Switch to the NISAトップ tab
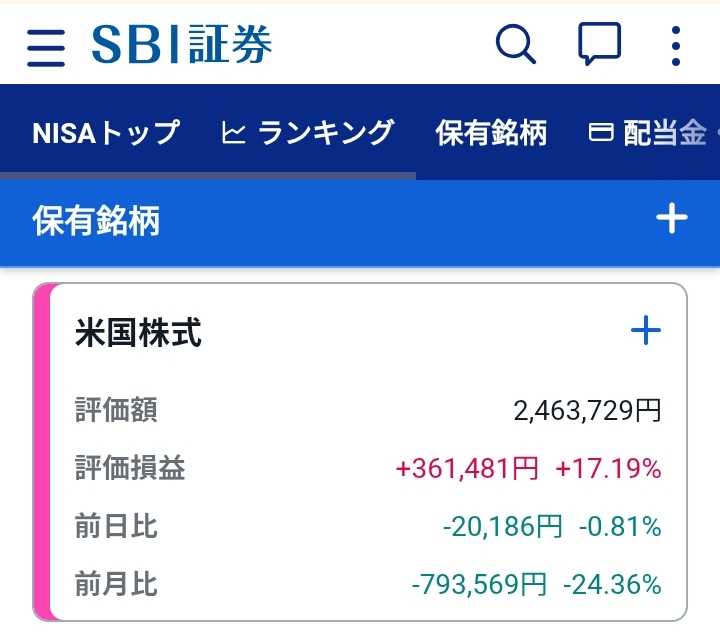 click(x=106, y=133)
